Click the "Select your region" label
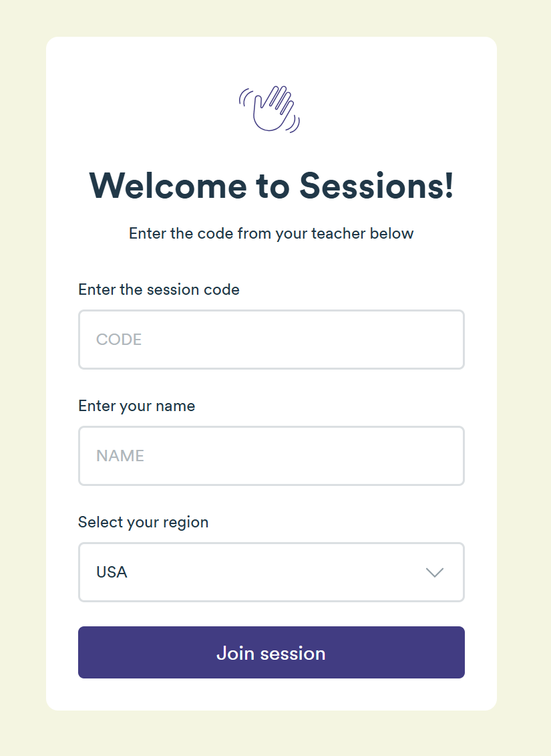The height and width of the screenshot is (756, 551). click(x=144, y=522)
